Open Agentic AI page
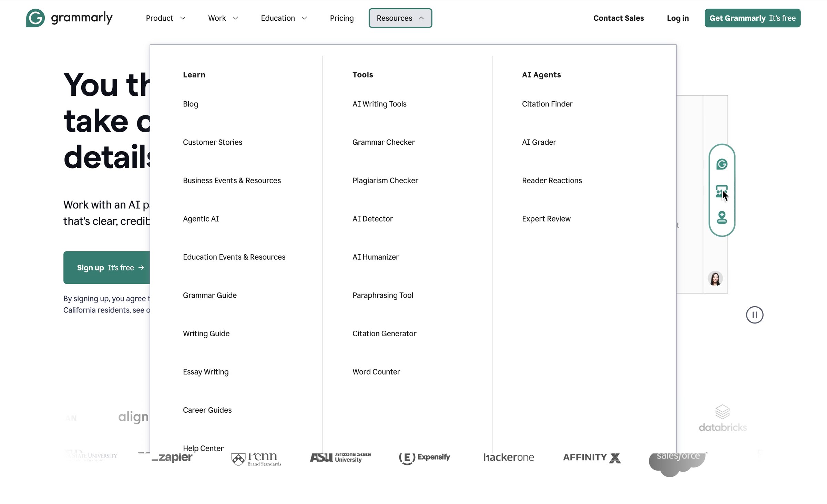The width and height of the screenshot is (827, 504). 201,219
